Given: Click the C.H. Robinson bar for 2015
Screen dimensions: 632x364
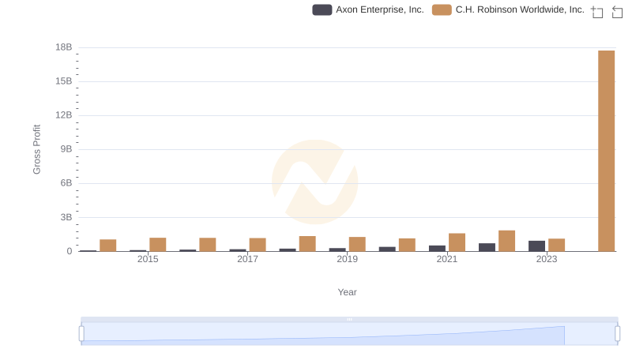Looking at the screenshot, I should pyautogui.click(x=157, y=245).
